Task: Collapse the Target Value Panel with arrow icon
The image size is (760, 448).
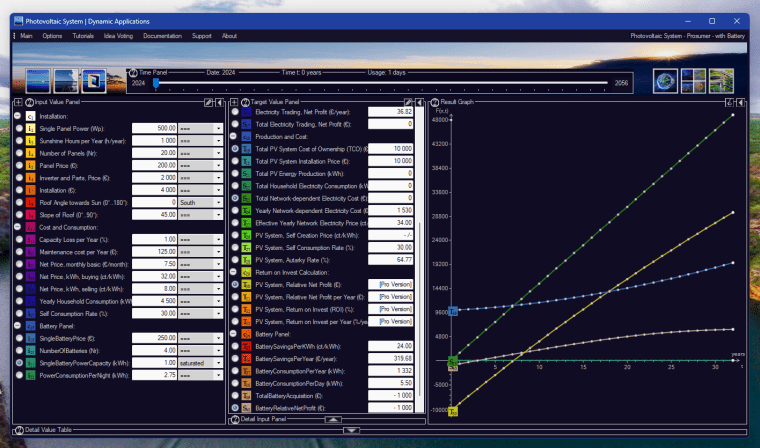Action: tap(420, 102)
